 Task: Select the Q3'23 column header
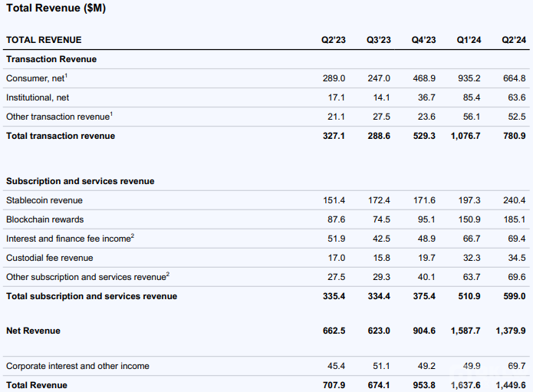pos(378,40)
